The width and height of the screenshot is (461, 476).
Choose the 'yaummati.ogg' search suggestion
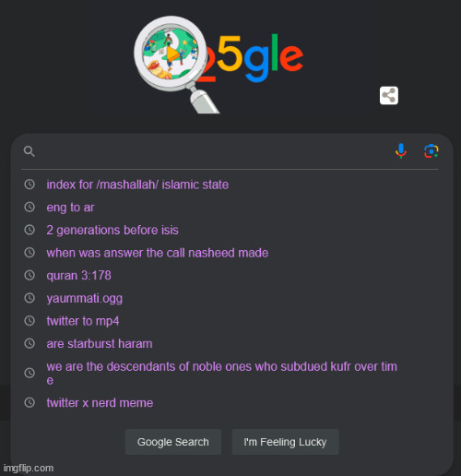coord(85,299)
